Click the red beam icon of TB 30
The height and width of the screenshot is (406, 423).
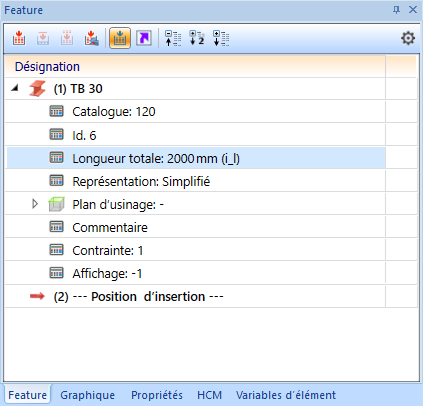pyautogui.click(x=37, y=89)
